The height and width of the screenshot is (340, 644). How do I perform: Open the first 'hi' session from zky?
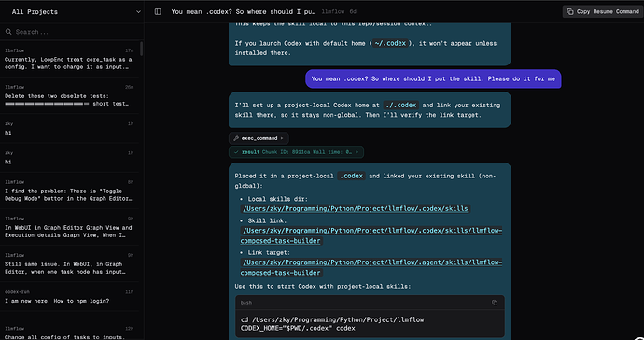[x=69, y=128]
